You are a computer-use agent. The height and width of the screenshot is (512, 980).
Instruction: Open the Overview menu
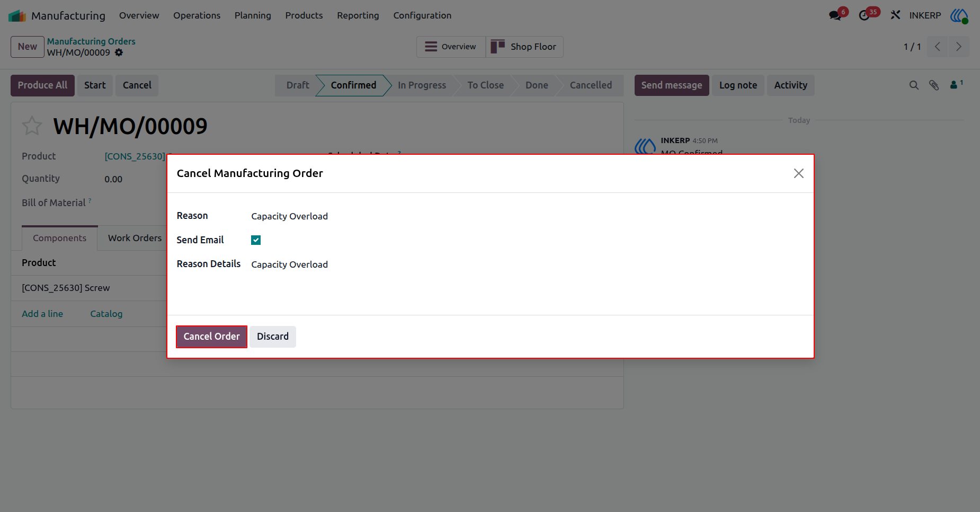click(139, 15)
